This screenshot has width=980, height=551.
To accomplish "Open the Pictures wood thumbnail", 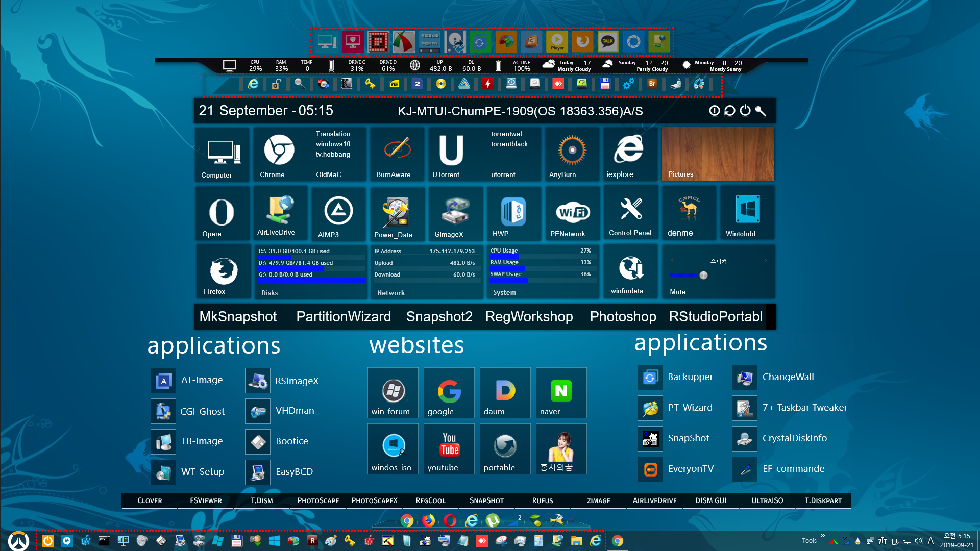I will point(718,154).
